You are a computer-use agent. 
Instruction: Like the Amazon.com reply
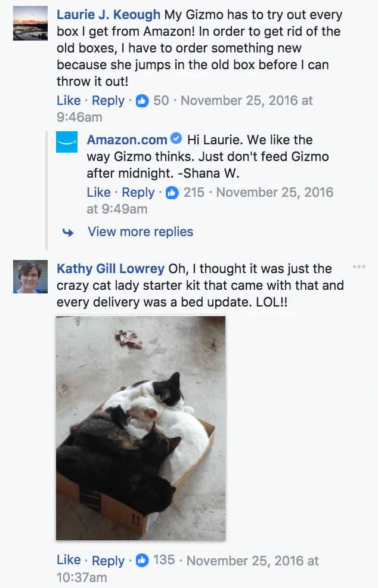tap(98, 193)
